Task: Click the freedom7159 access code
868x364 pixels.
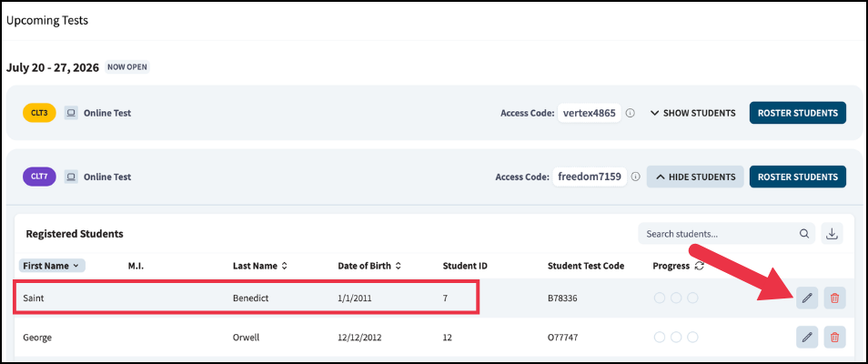Action: [x=590, y=177]
